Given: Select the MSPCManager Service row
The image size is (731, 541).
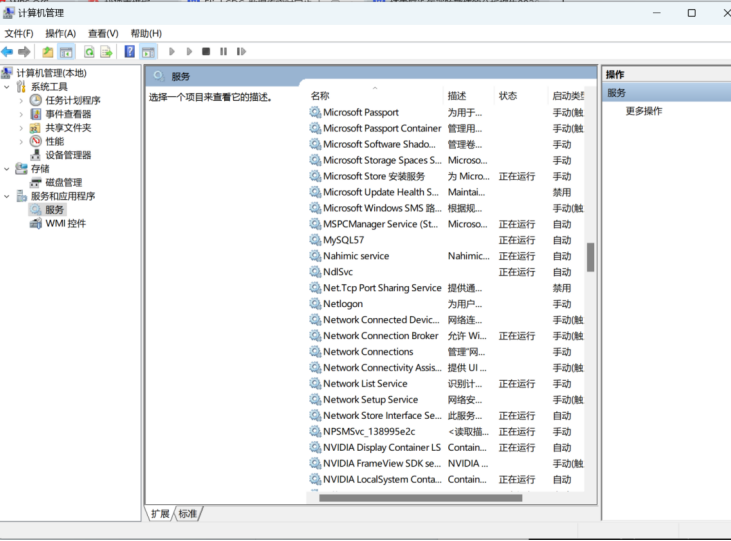Looking at the screenshot, I should tap(446, 224).
